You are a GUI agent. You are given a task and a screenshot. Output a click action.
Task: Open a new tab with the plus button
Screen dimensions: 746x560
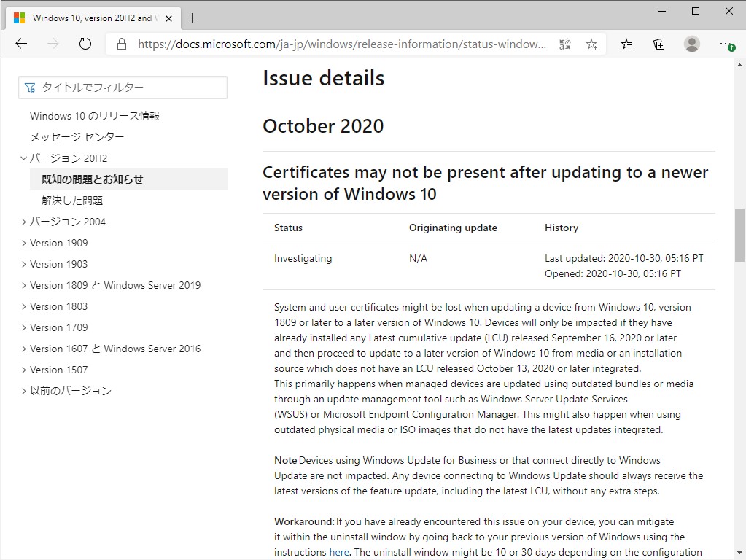coord(192,17)
